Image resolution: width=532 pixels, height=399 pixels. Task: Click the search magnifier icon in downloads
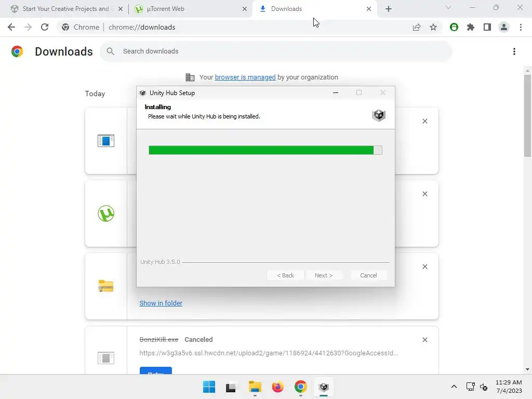110,51
